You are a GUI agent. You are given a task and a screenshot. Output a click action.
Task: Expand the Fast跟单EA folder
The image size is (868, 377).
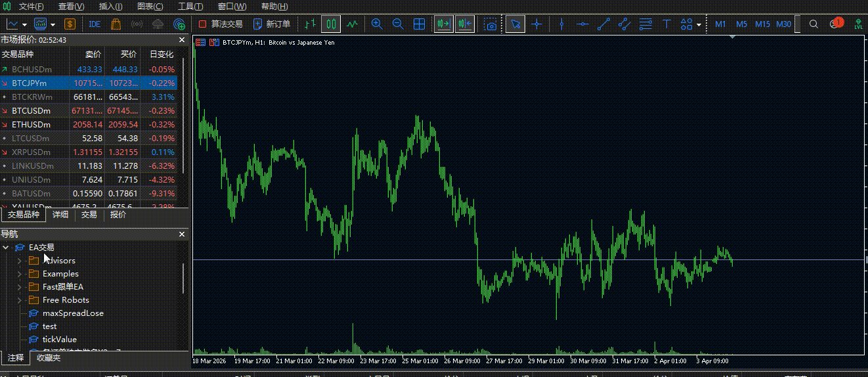19,287
